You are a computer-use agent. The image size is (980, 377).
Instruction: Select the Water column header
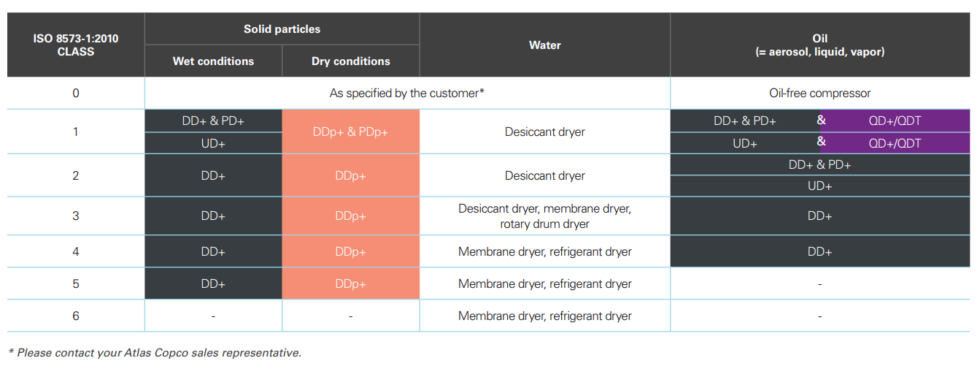[x=544, y=45]
